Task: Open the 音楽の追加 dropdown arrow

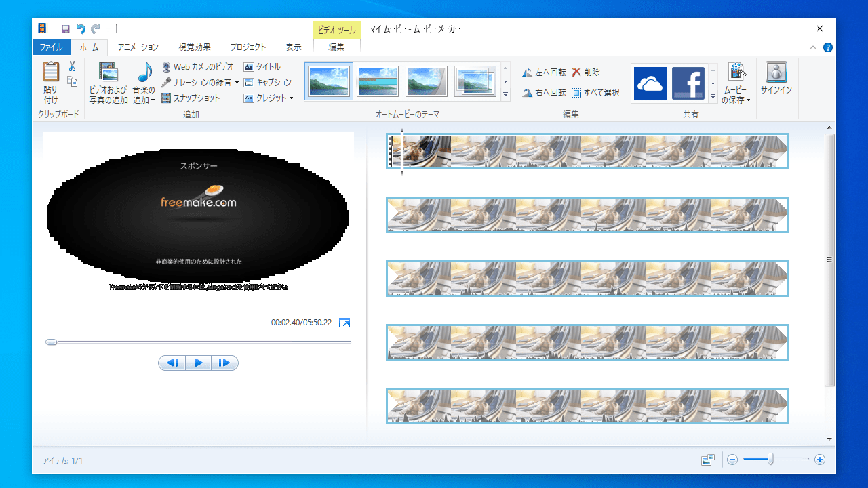Action: tap(153, 100)
